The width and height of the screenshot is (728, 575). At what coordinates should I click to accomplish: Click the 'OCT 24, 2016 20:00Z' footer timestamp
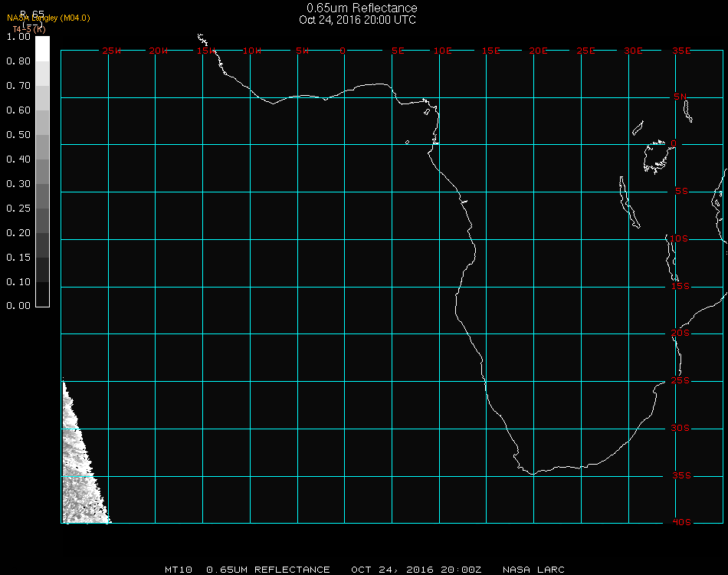tap(416, 570)
